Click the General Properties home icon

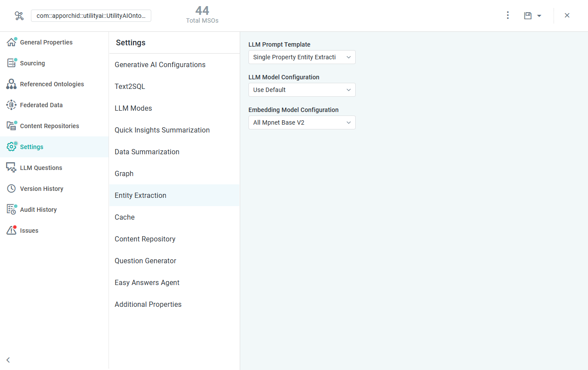click(x=11, y=42)
